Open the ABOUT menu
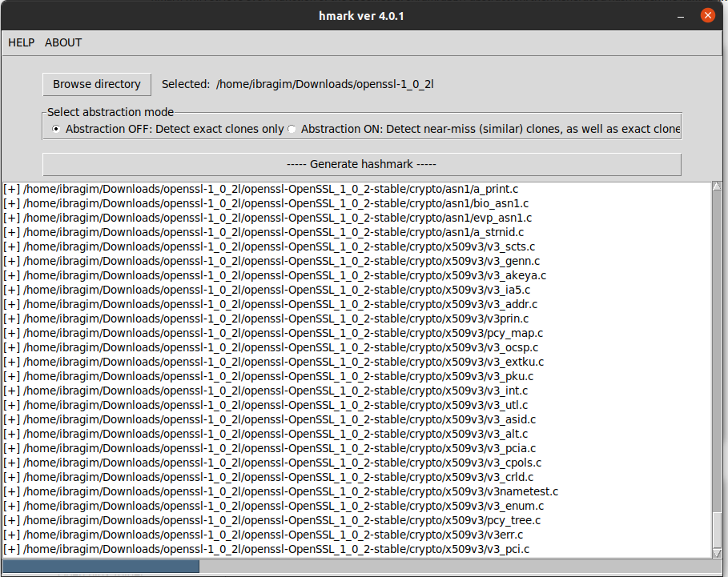The image size is (728, 577). pyautogui.click(x=63, y=42)
